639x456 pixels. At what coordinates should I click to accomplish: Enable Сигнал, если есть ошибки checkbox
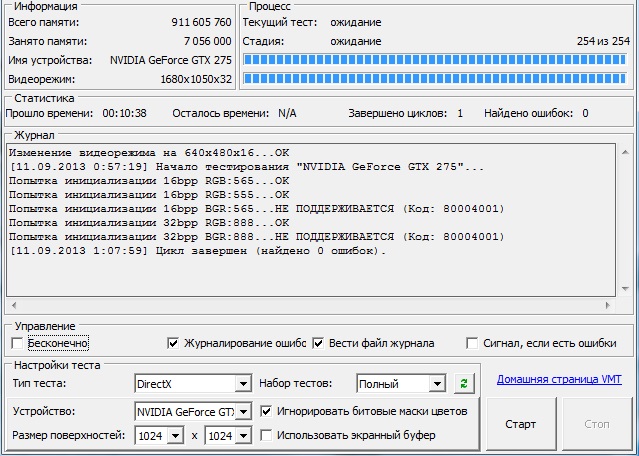click(472, 343)
